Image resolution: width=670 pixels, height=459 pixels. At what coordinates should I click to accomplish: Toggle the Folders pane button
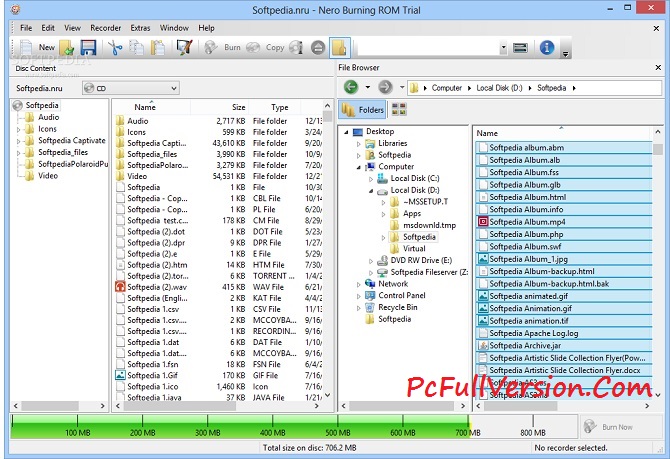(x=362, y=110)
